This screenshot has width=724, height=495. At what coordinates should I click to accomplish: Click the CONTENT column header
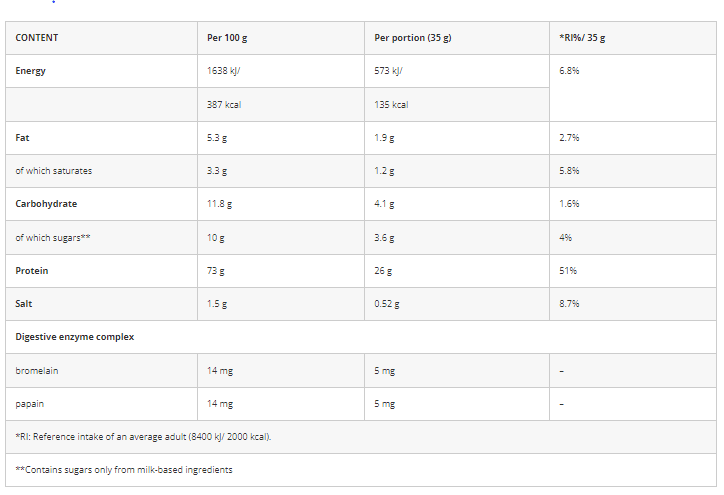point(36,38)
